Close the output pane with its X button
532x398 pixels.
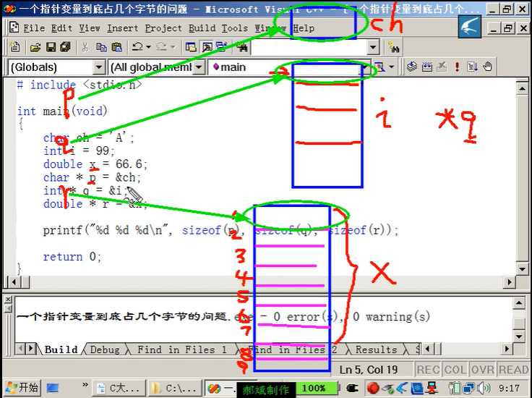point(8,299)
